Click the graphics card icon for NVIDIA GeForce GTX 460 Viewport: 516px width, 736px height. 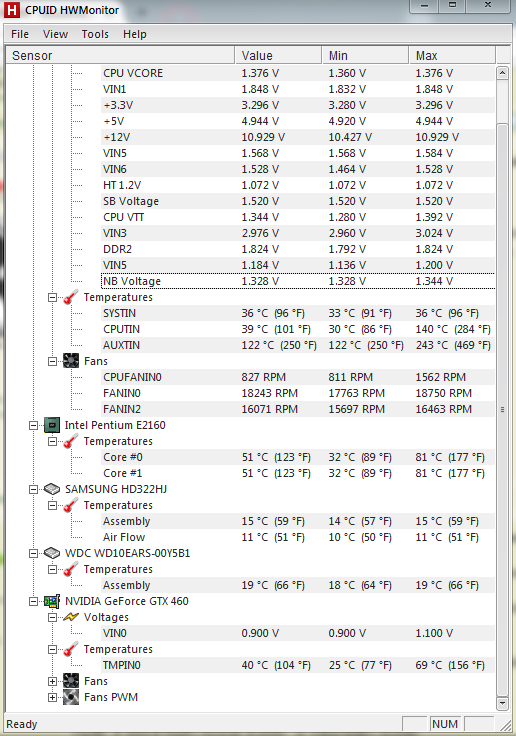click(52, 601)
